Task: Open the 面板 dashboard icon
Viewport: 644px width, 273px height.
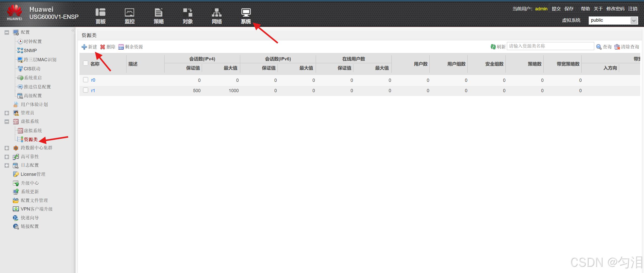Action: coord(100,12)
